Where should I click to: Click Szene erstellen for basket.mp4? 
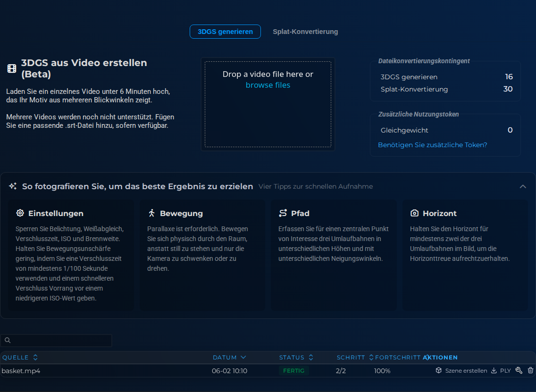(461, 371)
